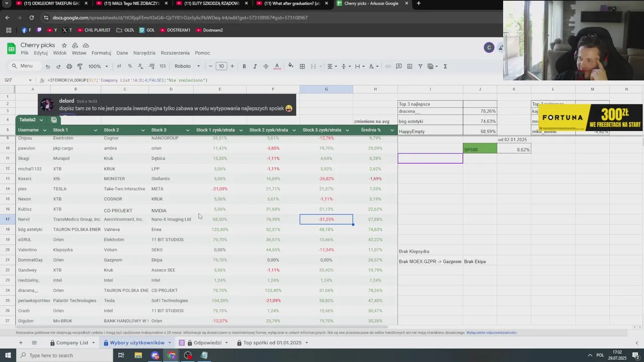Select cell with TransMedics Group, Inc.
The image size is (644, 362).
pyautogui.click(x=75, y=219)
